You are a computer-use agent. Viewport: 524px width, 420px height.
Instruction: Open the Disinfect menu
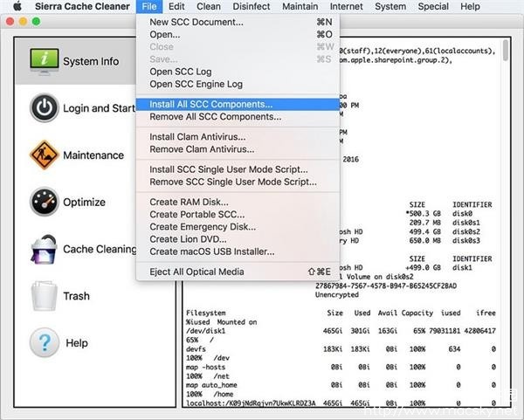(x=252, y=6)
